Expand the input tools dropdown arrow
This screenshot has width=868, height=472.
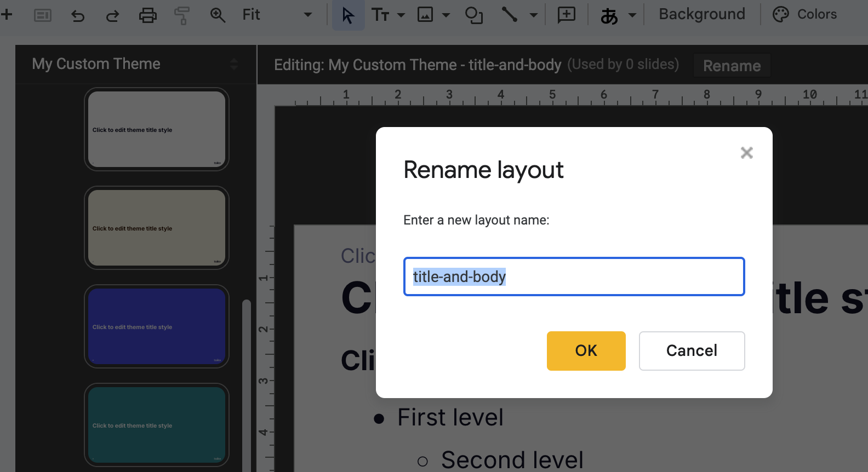[x=632, y=15]
